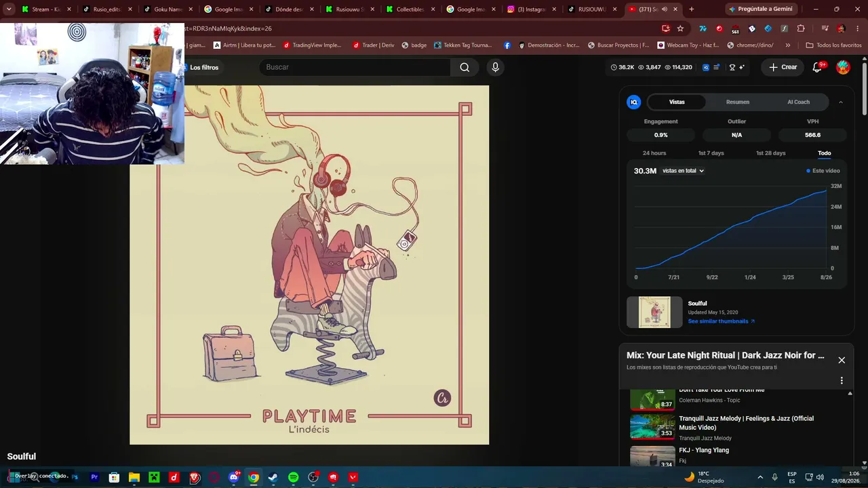Select the 1st 28 days range
Screen dimensions: 868x488
tap(771, 153)
